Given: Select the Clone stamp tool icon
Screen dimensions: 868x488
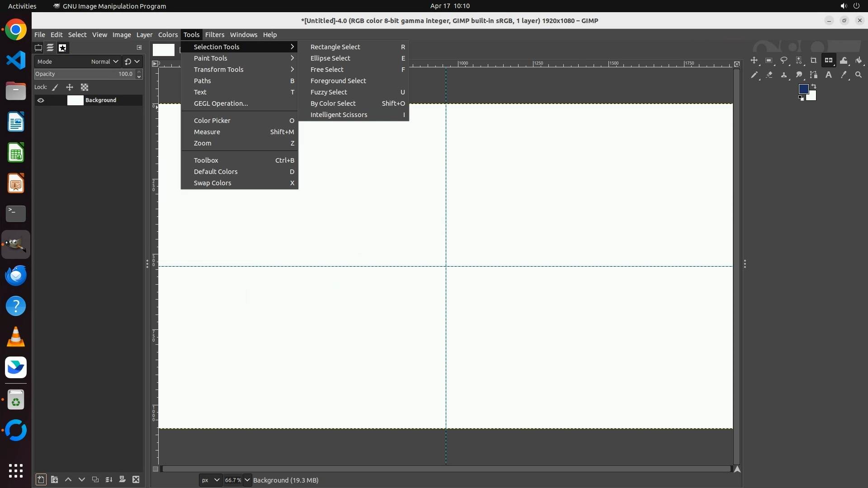Looking at the screenshot, I should 784,75.
